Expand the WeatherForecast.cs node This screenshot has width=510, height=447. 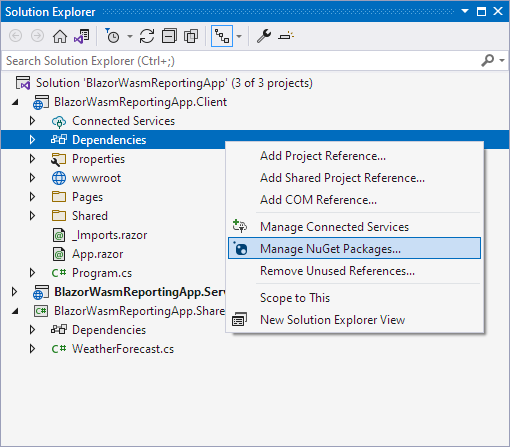coord(32,349)
